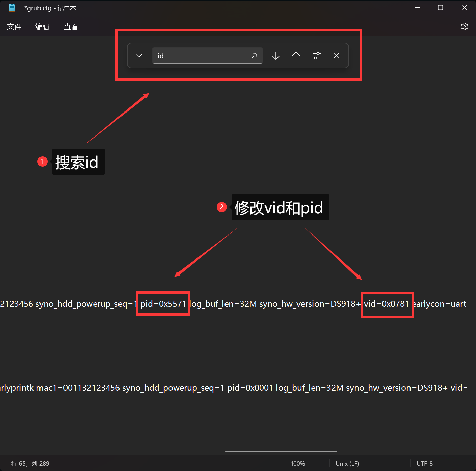Open the 查看 menu

click(x=71, y=27)
